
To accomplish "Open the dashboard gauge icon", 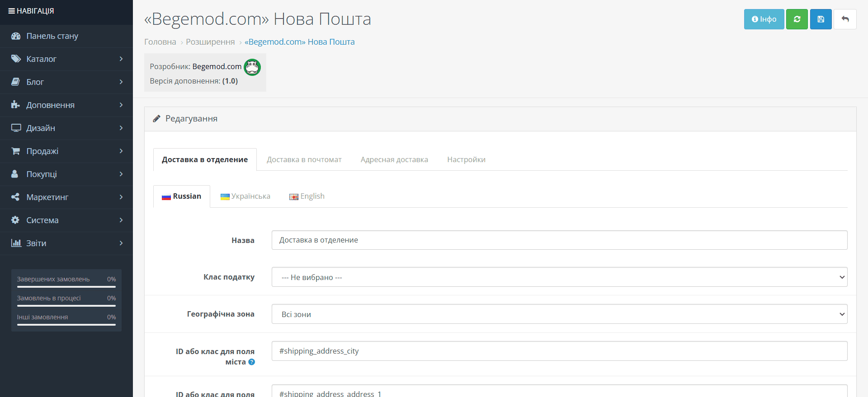I will pyautogui.click(x=16, y=36).
